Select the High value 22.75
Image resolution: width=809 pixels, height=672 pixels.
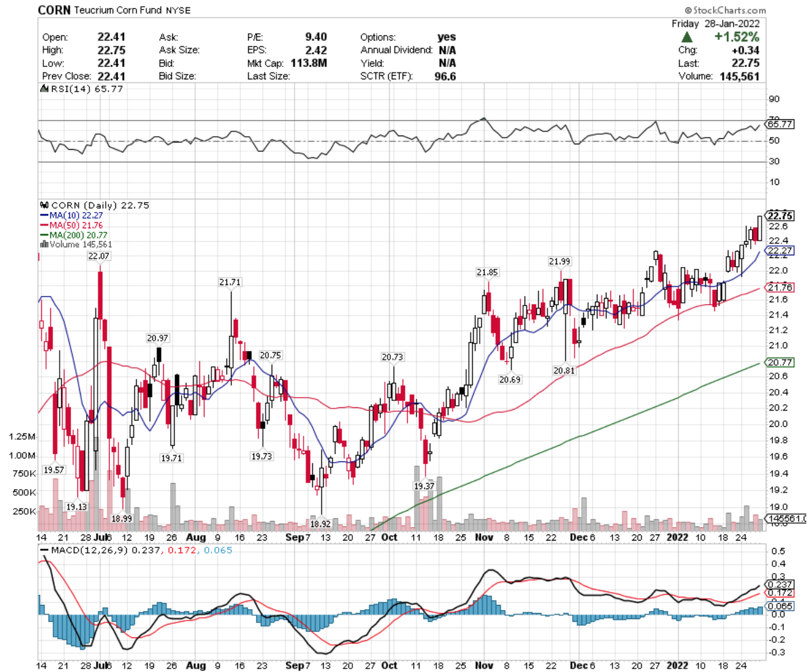(x=111, y=50)
